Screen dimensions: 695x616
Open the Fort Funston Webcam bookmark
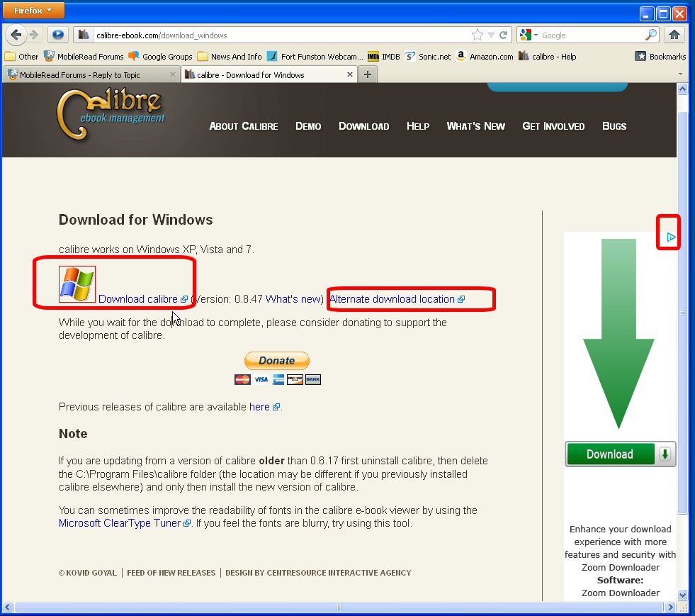point(315,56)
